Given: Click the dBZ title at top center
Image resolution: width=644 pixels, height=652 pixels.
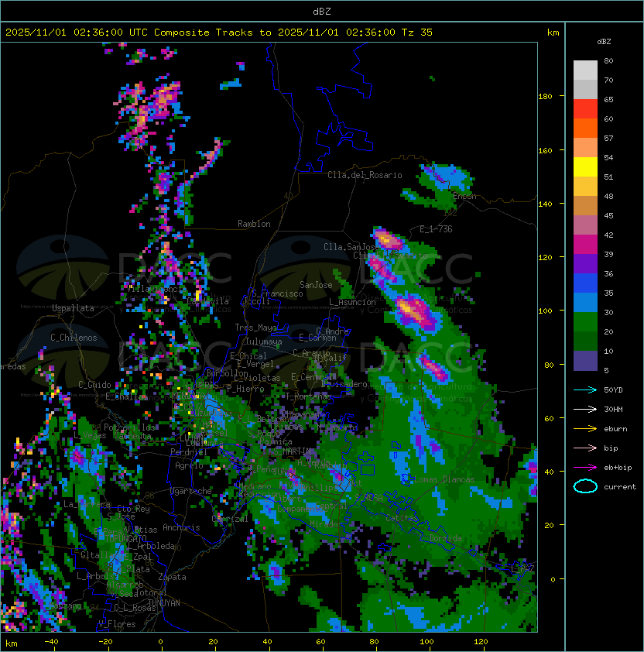Looking at the screenshot, I should point(322,12).
